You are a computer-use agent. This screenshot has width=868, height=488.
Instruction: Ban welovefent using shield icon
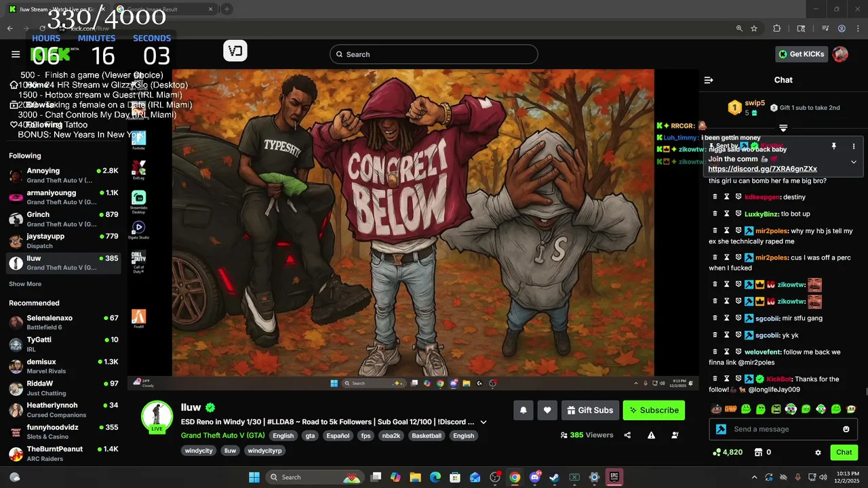coord(738,352)
